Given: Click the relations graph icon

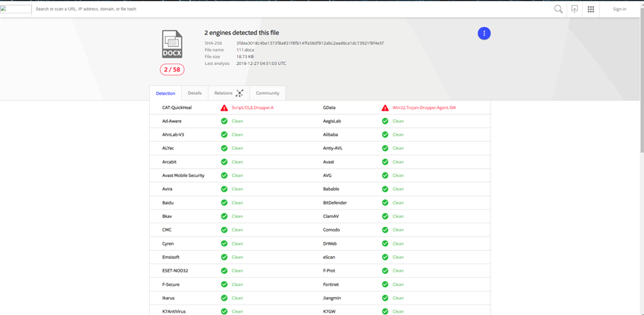Looking at the screenshot, I should (x=239, y=93).
